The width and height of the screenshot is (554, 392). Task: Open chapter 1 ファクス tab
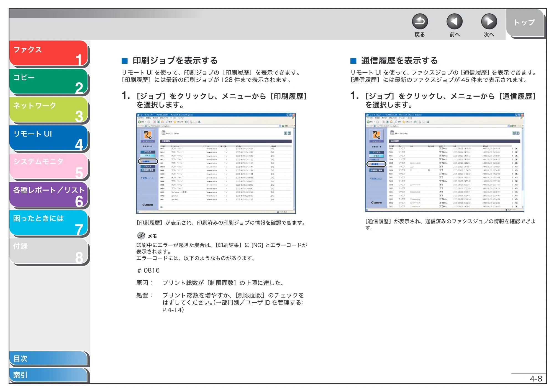click(x=49, y=53)
